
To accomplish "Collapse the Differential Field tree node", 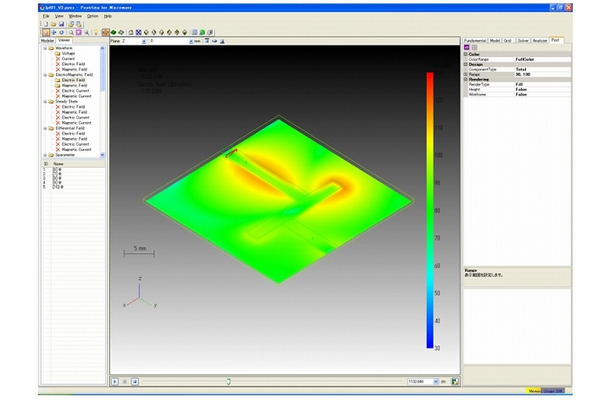I will coord(45,128).
